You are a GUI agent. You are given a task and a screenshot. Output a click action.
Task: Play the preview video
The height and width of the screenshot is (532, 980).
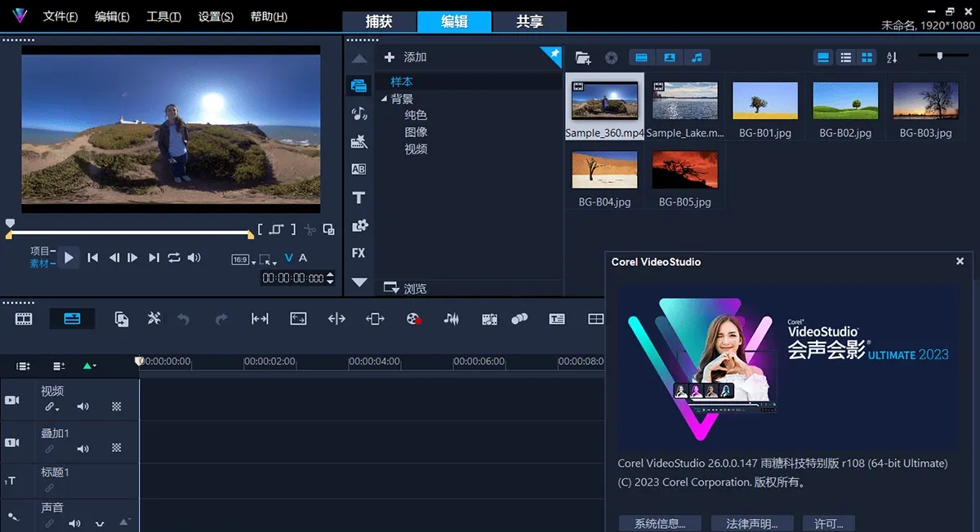click(69, 258)
